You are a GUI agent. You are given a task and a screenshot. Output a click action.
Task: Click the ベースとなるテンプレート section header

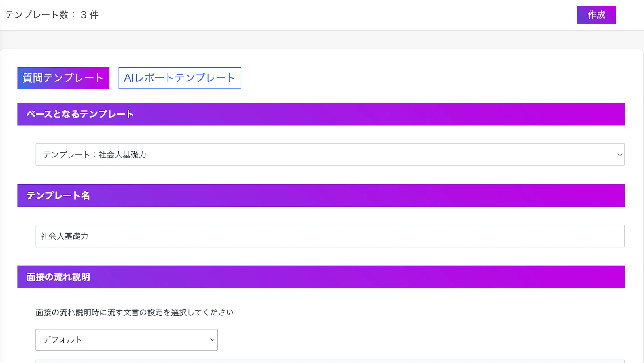(321, 114)
